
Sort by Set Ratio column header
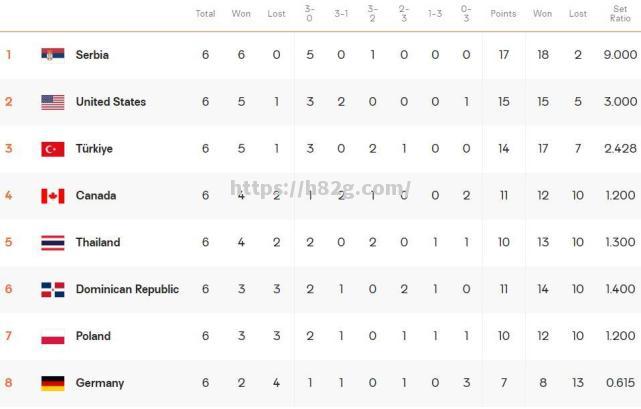point(620,14)
